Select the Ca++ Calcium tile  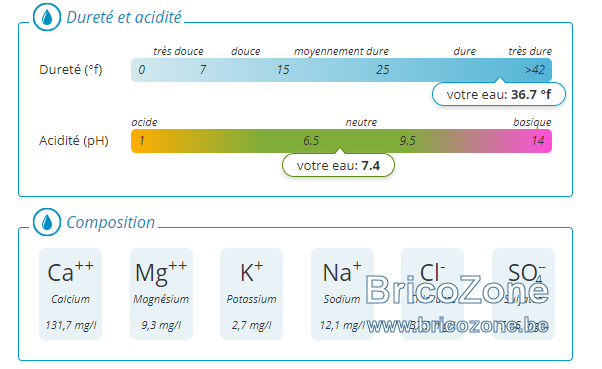[71, 294]
